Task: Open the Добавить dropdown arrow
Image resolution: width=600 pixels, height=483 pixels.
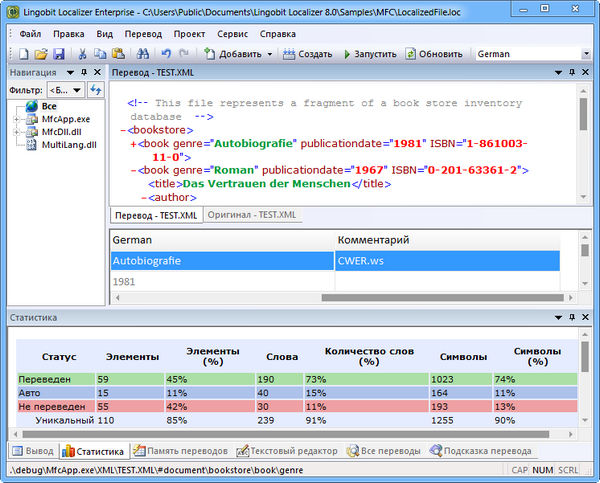Action: (271, 54)
